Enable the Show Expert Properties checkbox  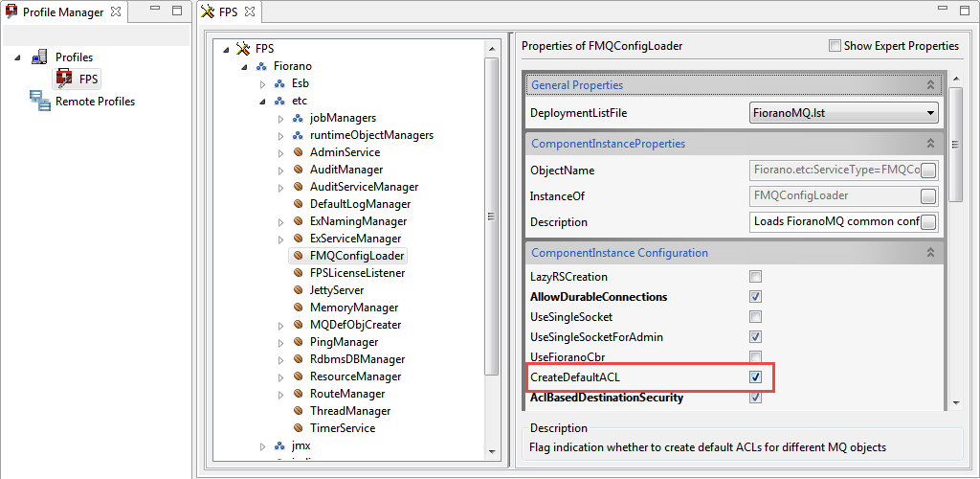click(835, 46)
